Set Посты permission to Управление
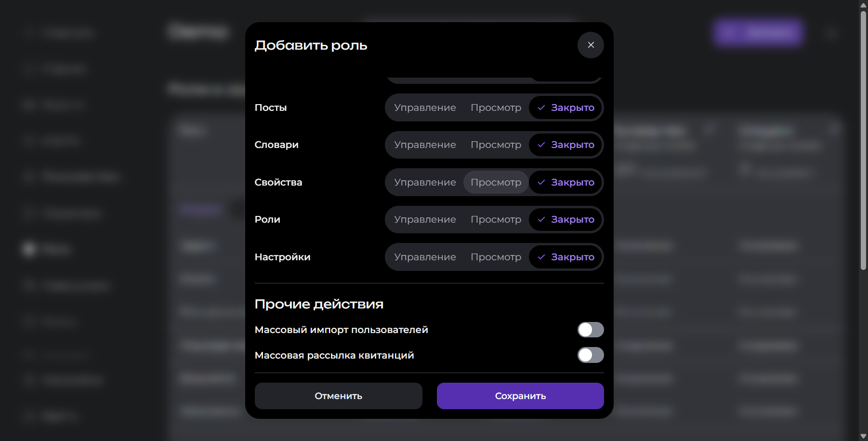 [x=425, y=107]
